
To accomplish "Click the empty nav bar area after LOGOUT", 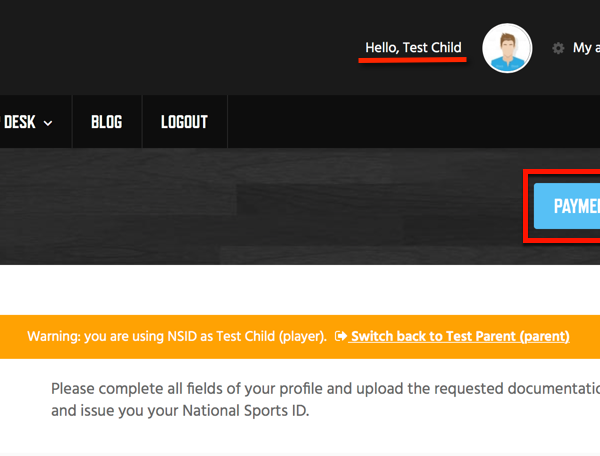I will 413,122.
